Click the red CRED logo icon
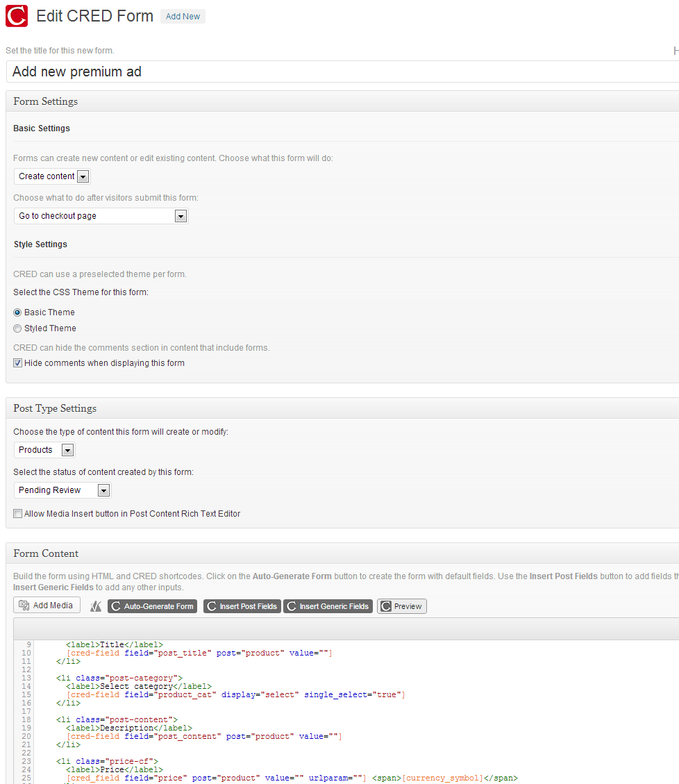 17,16
